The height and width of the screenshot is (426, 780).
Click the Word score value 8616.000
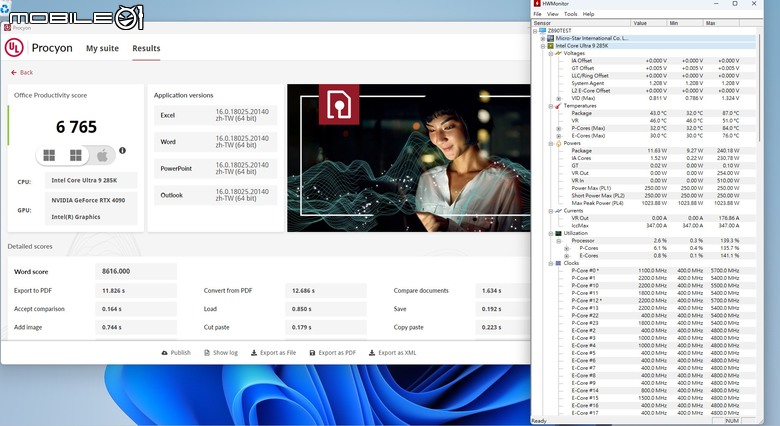point(136,271)
